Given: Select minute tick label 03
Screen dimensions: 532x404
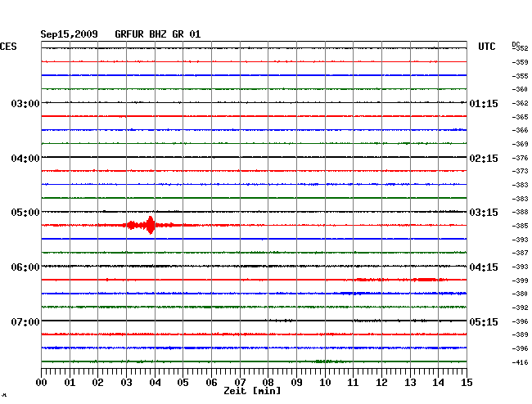Looking at the screenshot, I should point(127,383).
